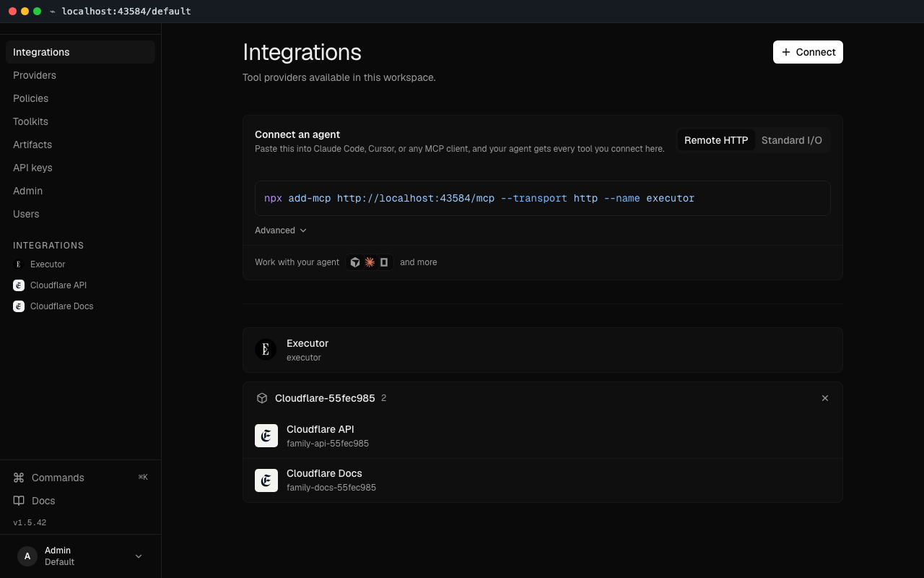924x578 pixels.
Task: Click the Cloudflare API row logo
Action: 266,436
